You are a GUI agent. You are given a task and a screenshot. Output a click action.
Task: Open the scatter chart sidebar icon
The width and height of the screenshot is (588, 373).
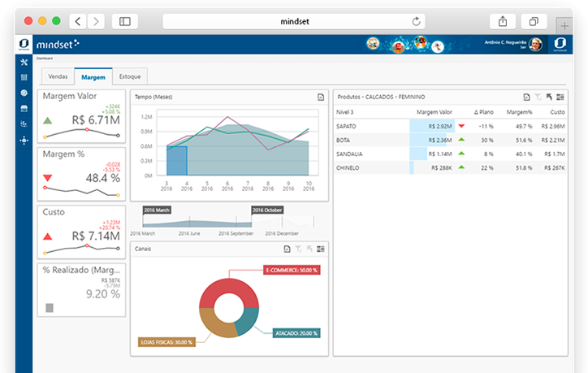point(24,124)
